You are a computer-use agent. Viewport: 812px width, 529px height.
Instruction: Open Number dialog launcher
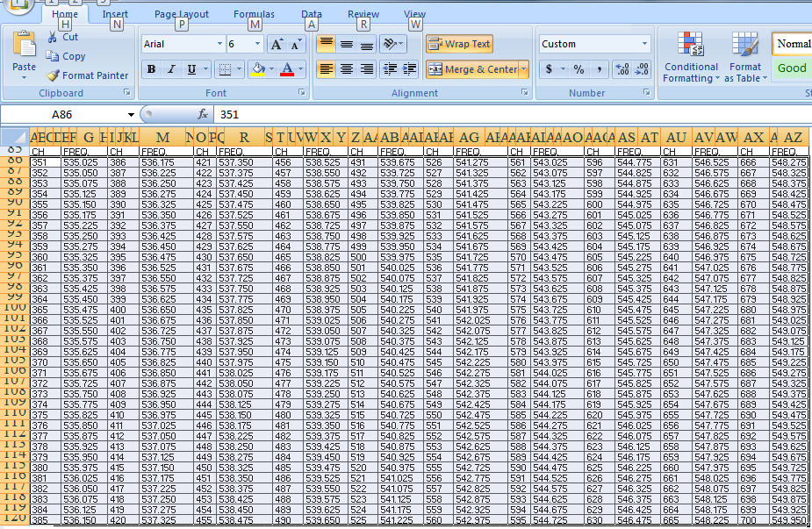(646, 92)
